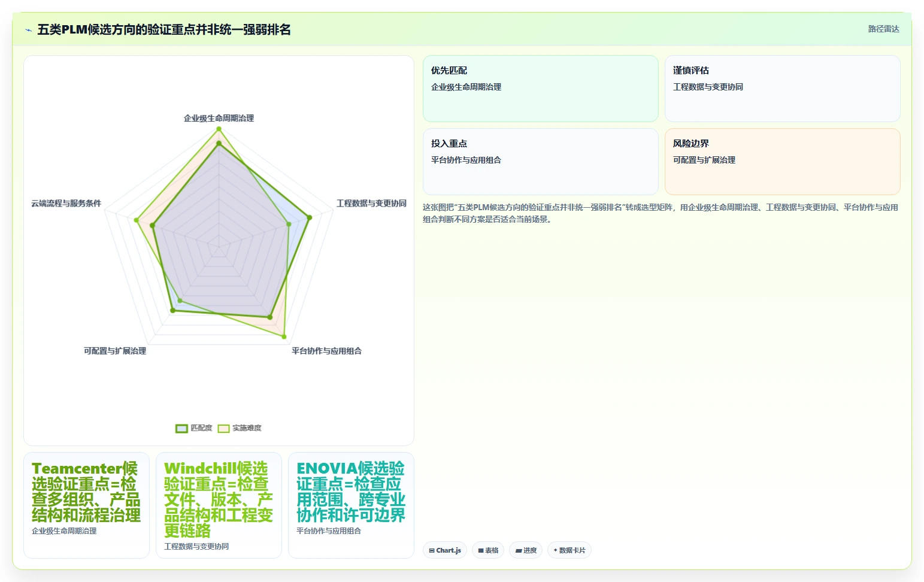Select the 数据卡片 chip
This screenshot has width=924, height=582.
coord(569,550)
